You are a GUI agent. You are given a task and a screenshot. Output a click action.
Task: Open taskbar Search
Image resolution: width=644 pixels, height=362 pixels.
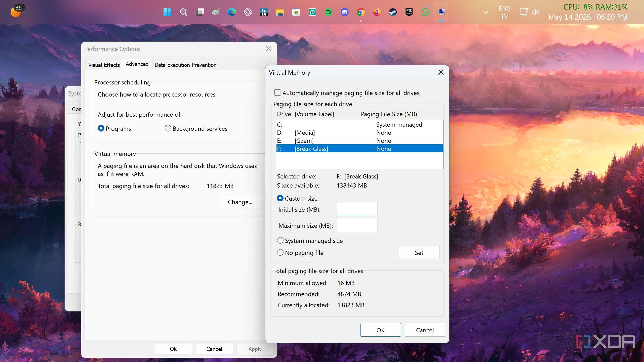pyautogui.click(x=183, y=12)
